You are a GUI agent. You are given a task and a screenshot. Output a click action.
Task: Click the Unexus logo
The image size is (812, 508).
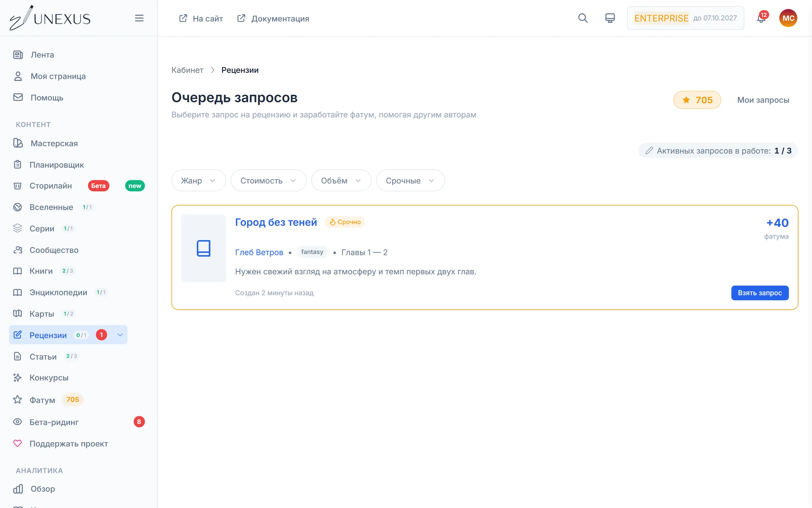50,18
